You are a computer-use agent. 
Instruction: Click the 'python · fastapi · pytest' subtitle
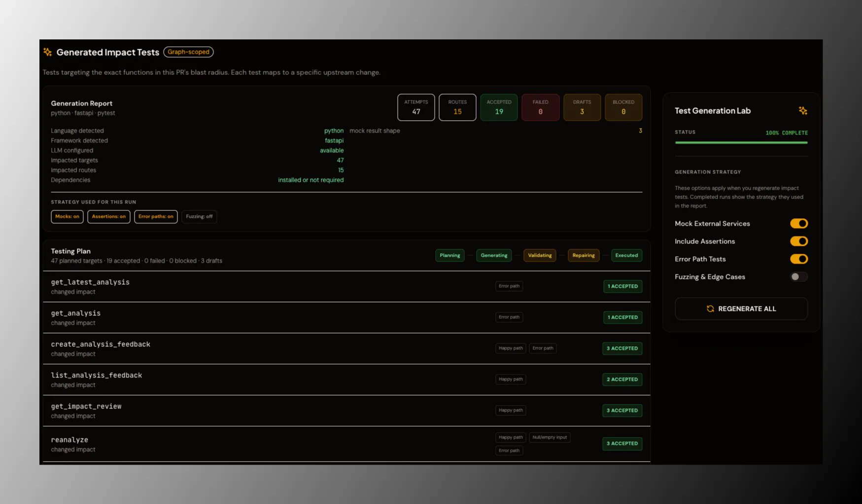(83, 113)
